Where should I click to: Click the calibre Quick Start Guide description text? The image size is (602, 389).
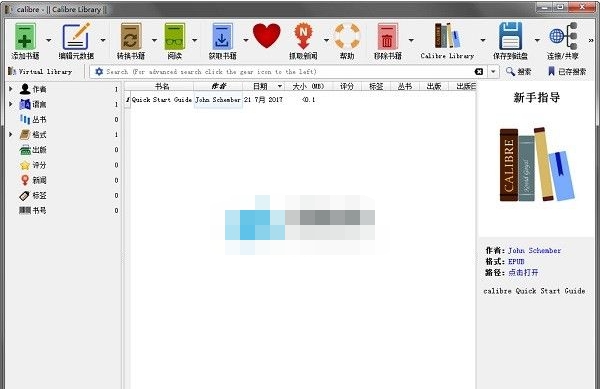[x=534, y=291]
